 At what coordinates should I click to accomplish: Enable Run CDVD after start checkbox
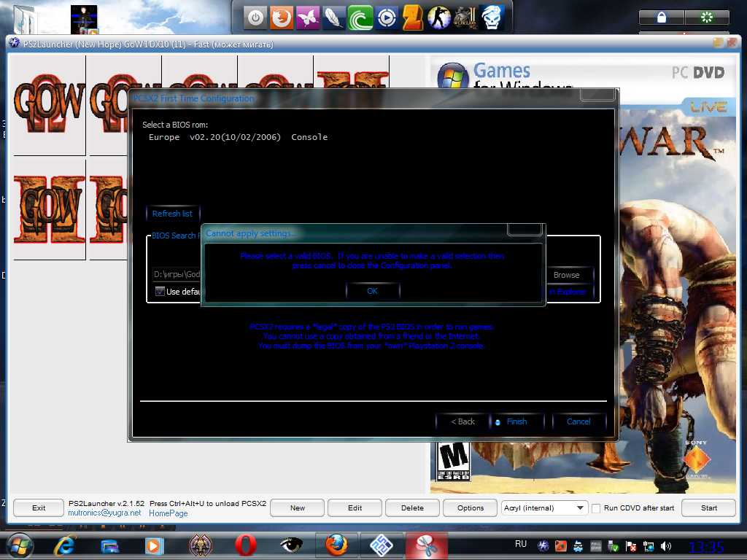tap(596, 508)
